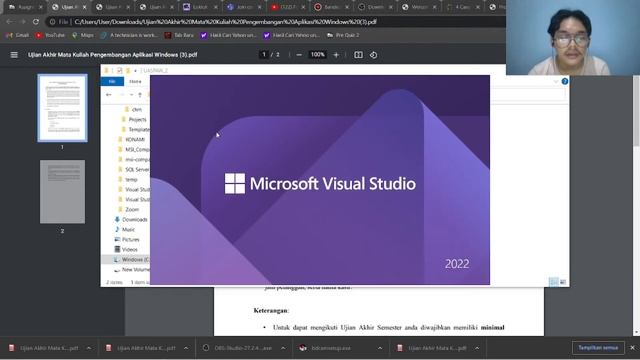Rotate the PDF with the rotate icon
The image size is (640, 360).
coord(373,55)
